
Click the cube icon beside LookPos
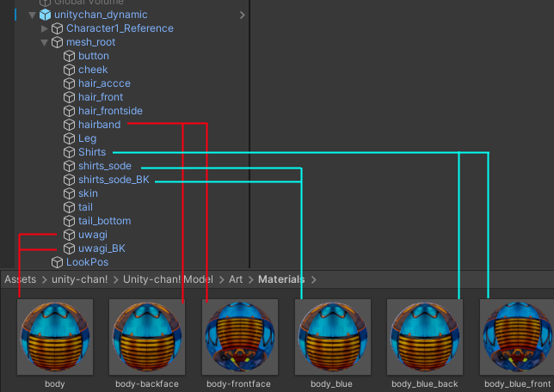tap(57, 263)
